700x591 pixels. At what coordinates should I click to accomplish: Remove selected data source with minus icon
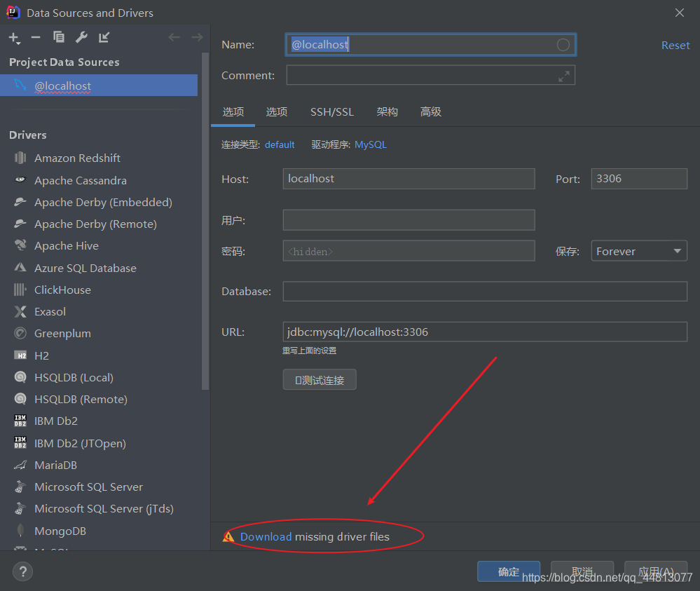click(x=36, y=38)
